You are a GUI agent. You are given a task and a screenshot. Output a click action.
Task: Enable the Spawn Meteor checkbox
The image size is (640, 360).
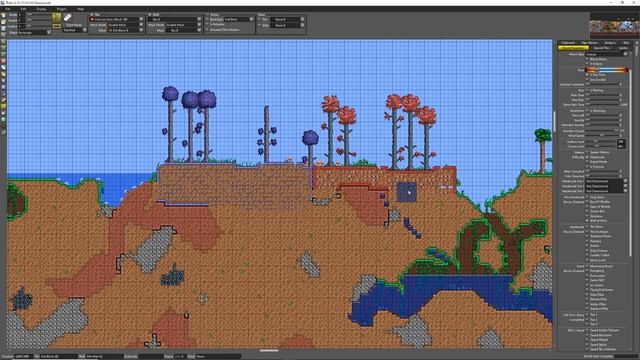587,152
